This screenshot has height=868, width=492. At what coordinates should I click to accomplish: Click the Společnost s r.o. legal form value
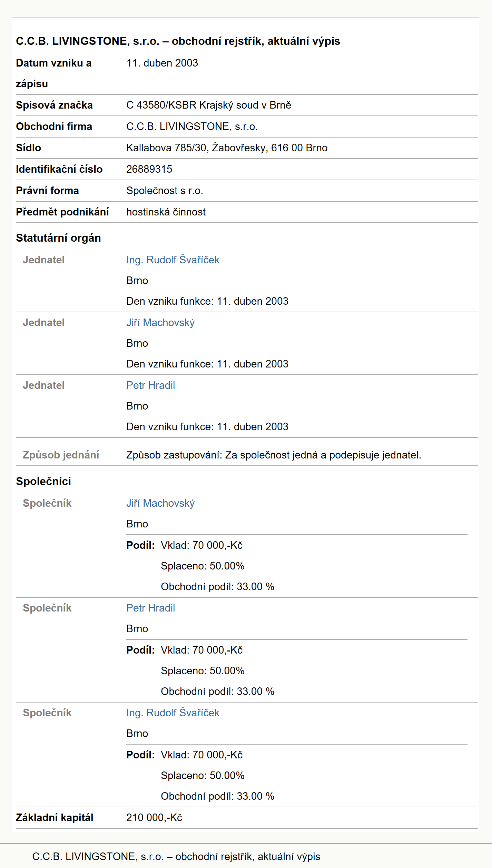pyautogui.click(x=165, y=190)
